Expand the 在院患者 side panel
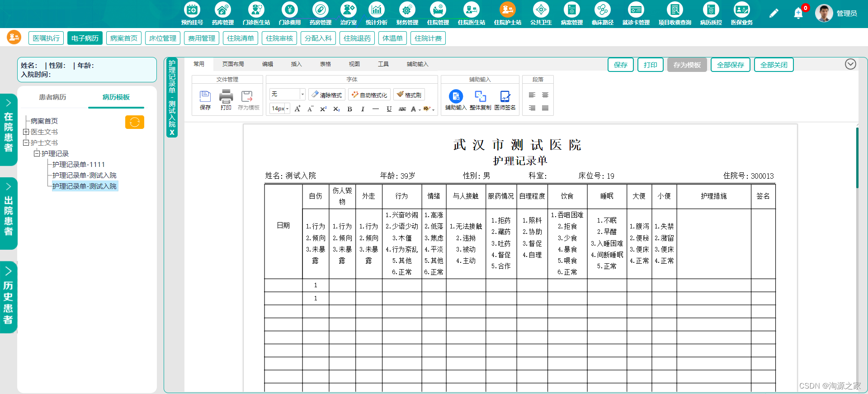This screenshot has height=394, width=868. pyautogui.click(x=9, y=129)
